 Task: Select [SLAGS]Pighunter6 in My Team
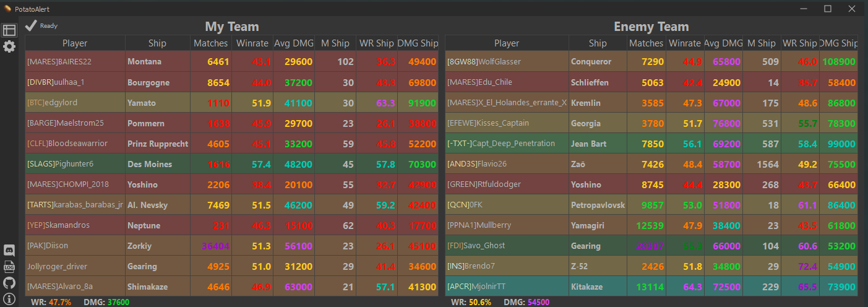point(60,164)
